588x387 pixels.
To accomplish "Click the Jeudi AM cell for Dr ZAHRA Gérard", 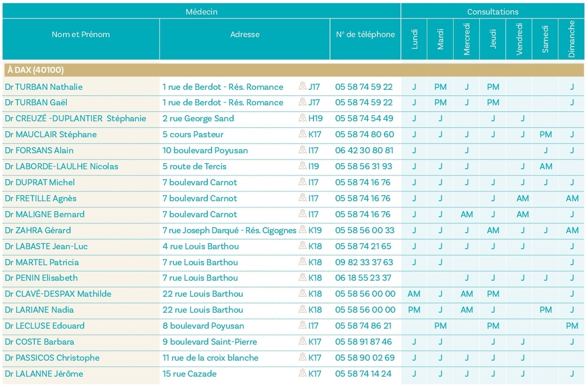I will [x=493, y=230].
